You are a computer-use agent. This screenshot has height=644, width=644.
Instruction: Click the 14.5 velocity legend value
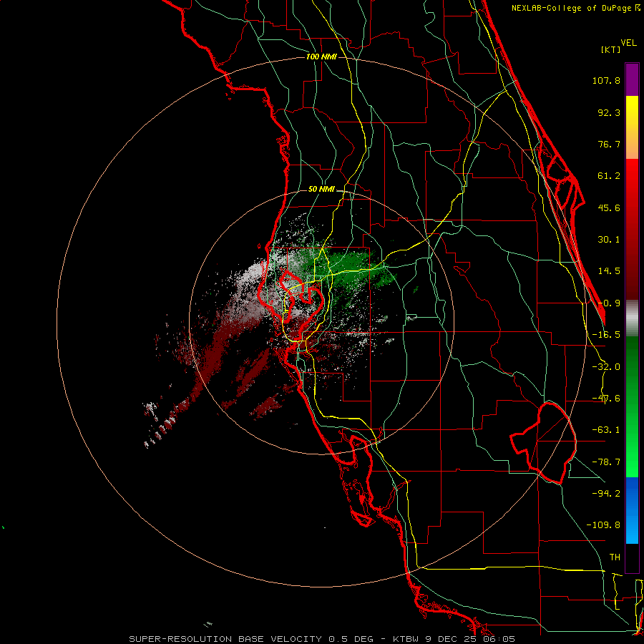[x=609, y=271]
